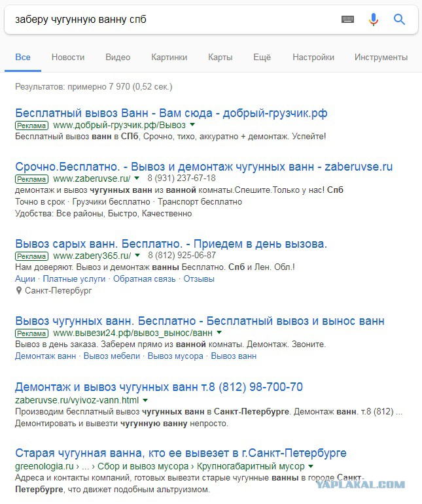
Task: Click the blue magnifier search icon
Action: point(399,20)
